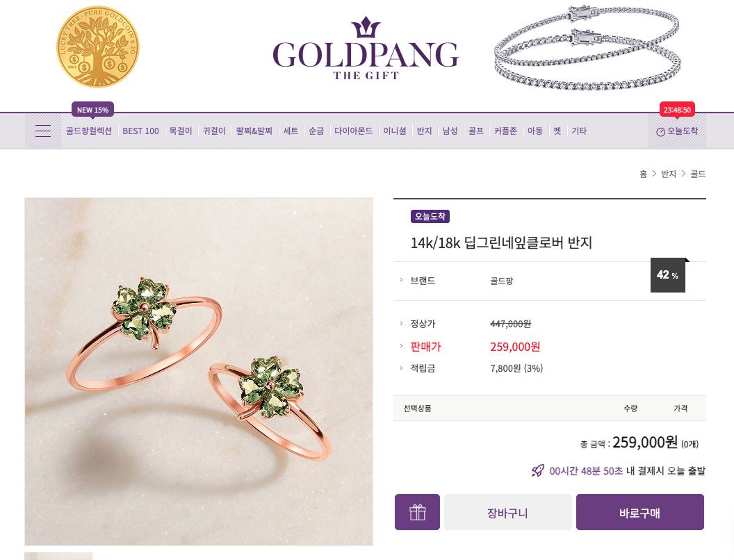Image resolution: width=734 pixels, height=560 pixels.
Task: Open the 커플존 menu item
Action: (x=505, y=131)
